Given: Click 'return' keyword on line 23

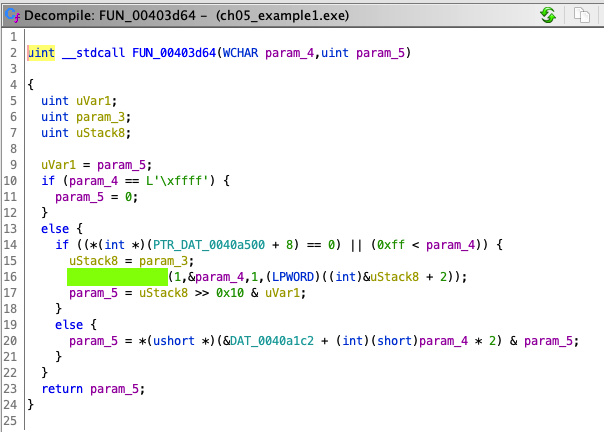Looking at the screenshot, I should 62,389.
